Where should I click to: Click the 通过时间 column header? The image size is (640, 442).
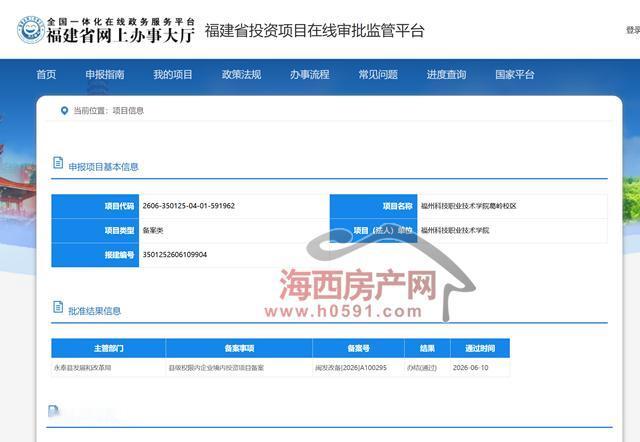tap(480, 348)
